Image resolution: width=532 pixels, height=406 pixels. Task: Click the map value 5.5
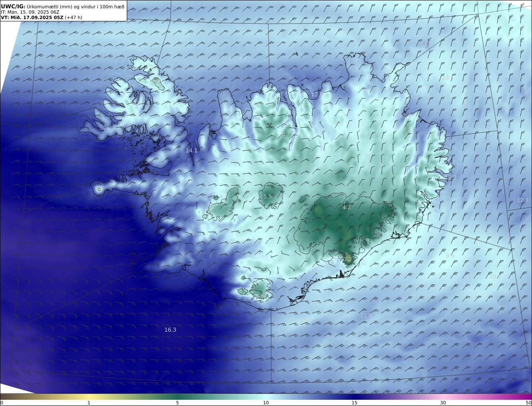[x=268, y=197]
